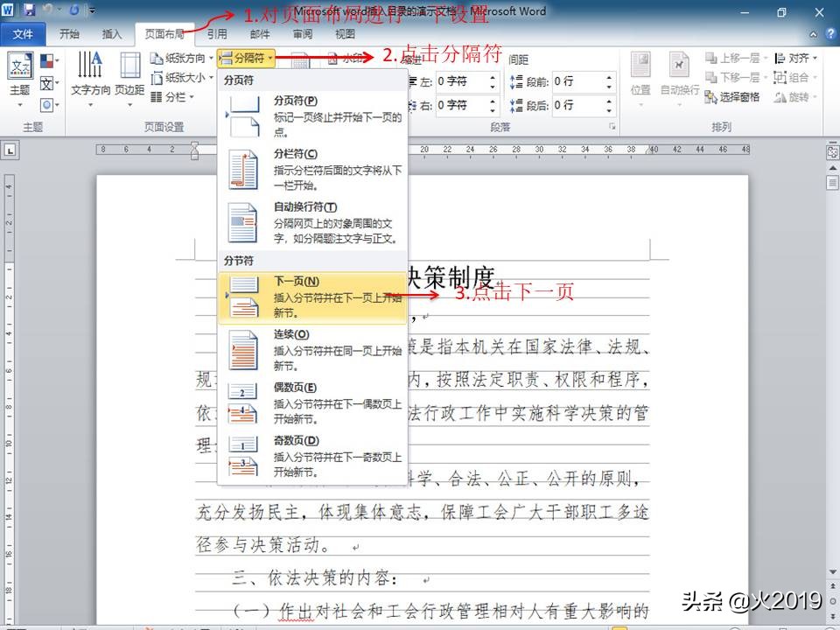840x630 pixels.
Task: Click the 旋转 (Rotate) icon
Action: (798, 96)
